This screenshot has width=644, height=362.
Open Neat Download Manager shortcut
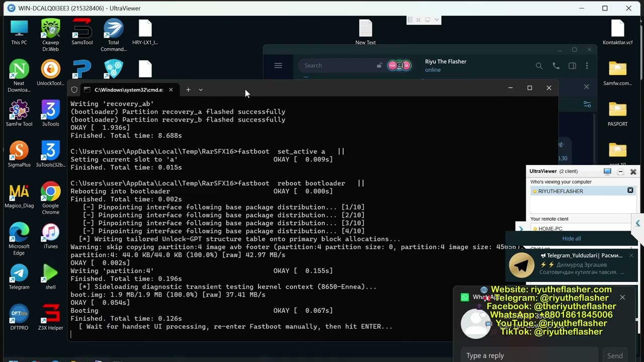[x=19, y=76]
